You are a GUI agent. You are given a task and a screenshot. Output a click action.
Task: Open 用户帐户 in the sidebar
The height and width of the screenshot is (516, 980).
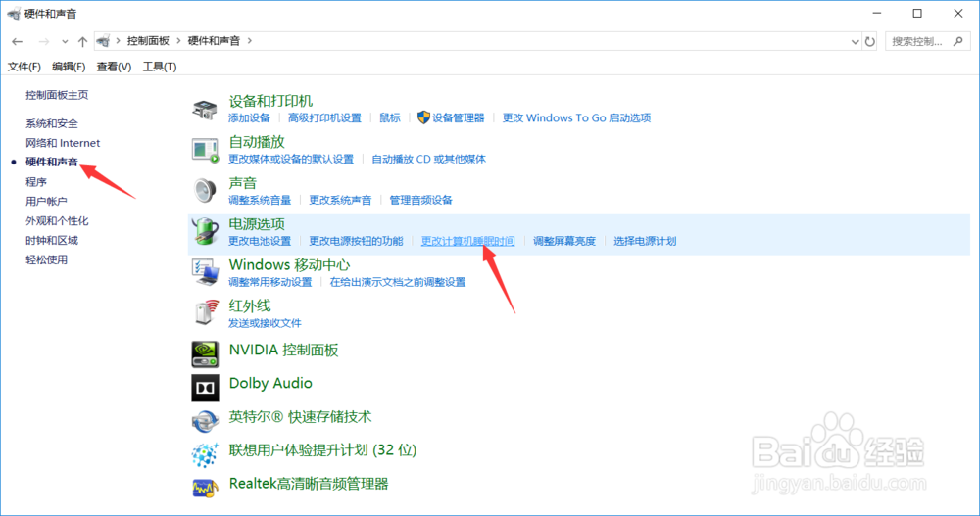coord(46,201)
